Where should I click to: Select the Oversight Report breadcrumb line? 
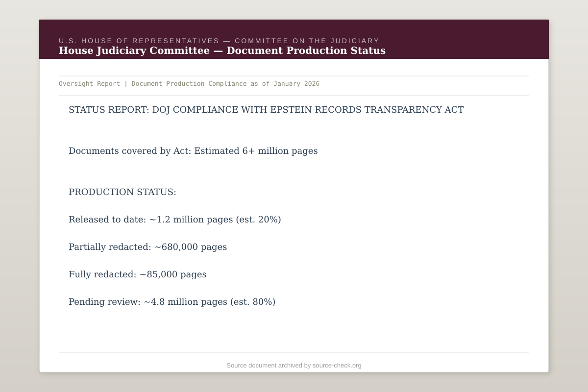click(189, 83)
